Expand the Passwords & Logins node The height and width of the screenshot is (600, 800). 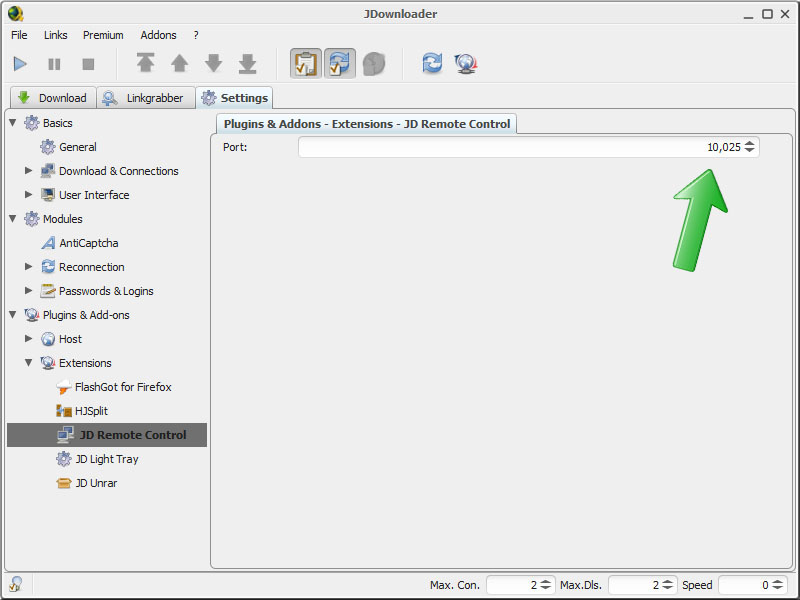click(x=29, y=291)
